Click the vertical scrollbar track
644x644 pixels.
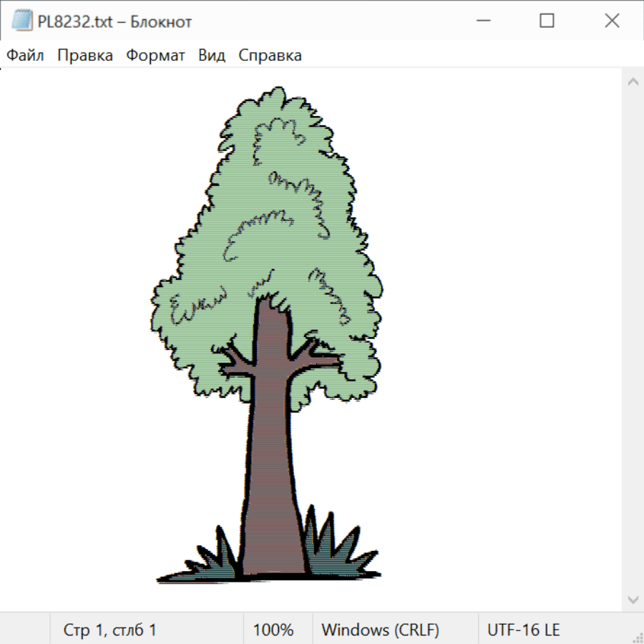coord(633,340)
